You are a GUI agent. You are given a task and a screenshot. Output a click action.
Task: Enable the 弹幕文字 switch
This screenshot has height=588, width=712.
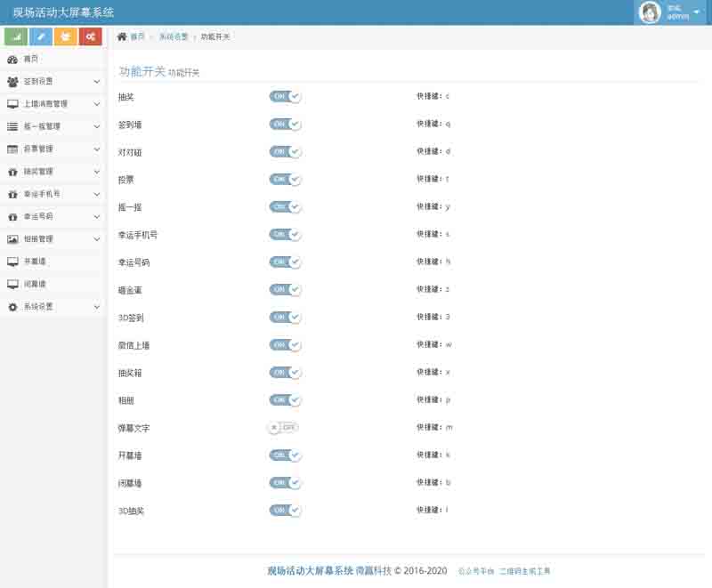point(285,428)
